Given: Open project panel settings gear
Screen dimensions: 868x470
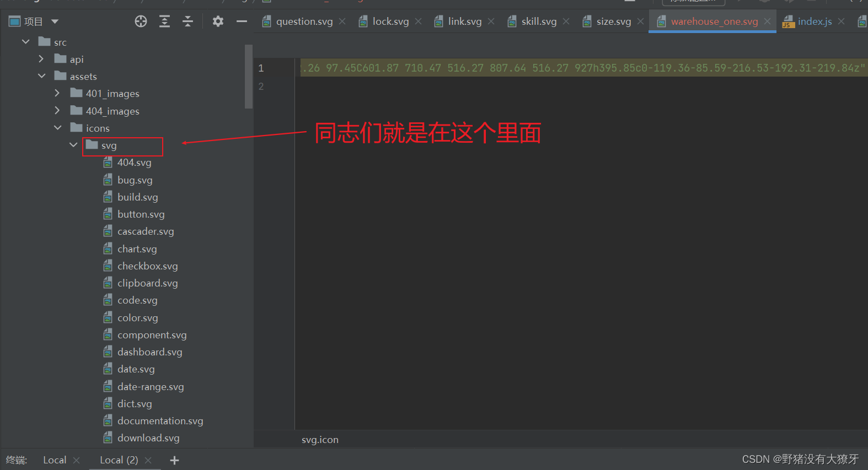Looking at the screenshot, I should (218, 21).
